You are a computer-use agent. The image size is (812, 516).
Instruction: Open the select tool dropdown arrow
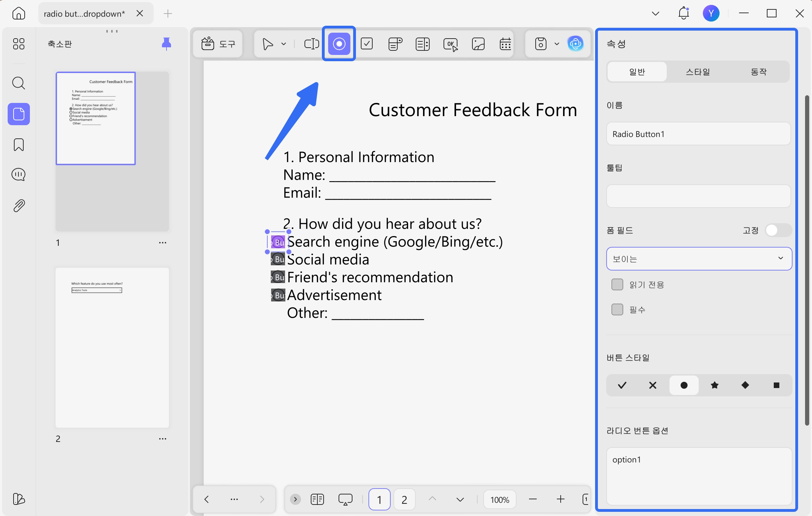click(284, 44)
